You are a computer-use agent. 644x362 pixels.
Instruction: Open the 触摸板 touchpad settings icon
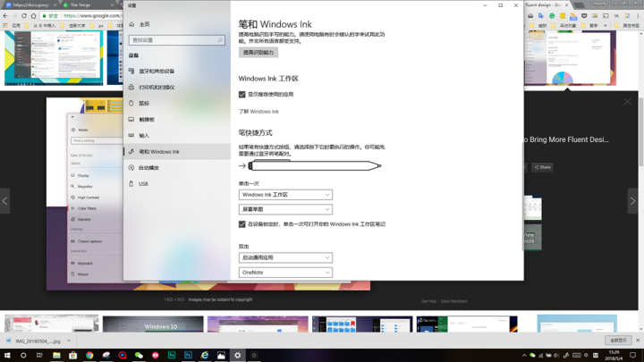click(131, 120)
